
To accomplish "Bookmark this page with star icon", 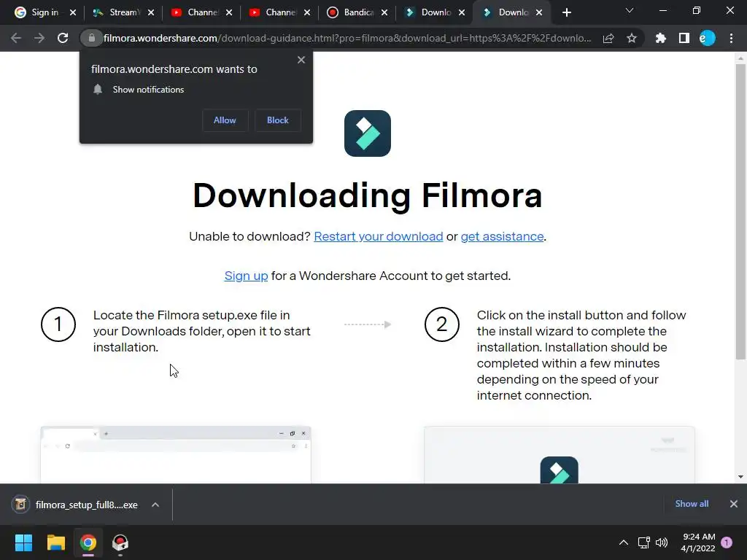I will tap(632, 38).
